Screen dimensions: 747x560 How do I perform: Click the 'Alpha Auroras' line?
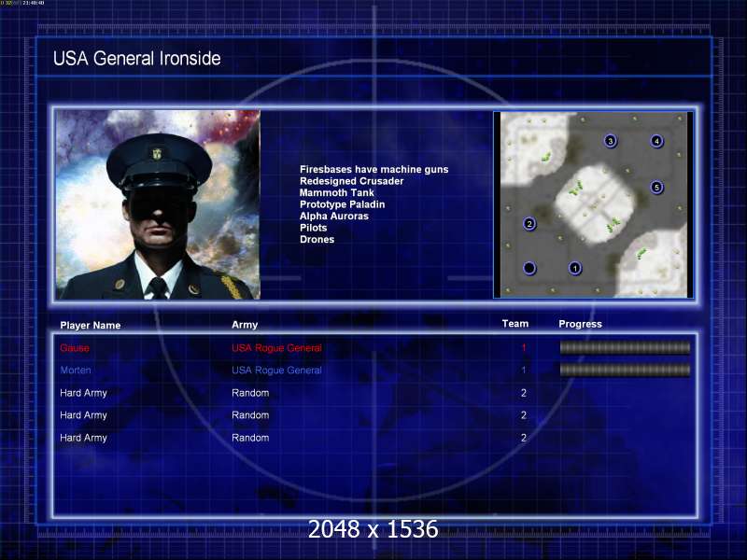coord(334,217)
